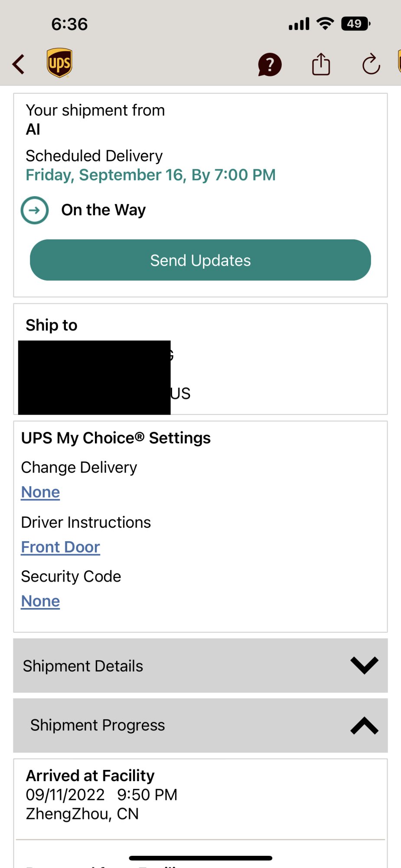Tap the UPS shield logo
The width and height of the screenshot is (401, 868).
point(59,63)
